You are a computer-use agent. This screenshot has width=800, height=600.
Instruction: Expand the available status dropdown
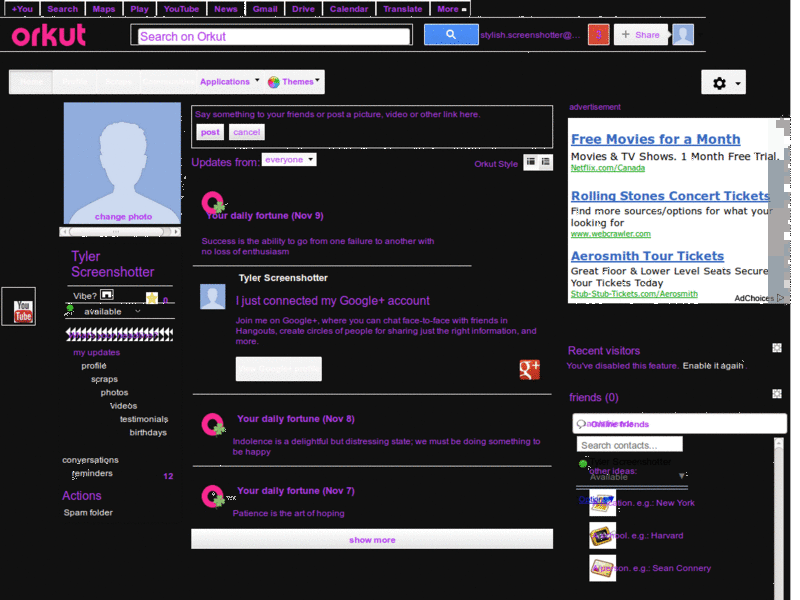[x=138, y=311]
